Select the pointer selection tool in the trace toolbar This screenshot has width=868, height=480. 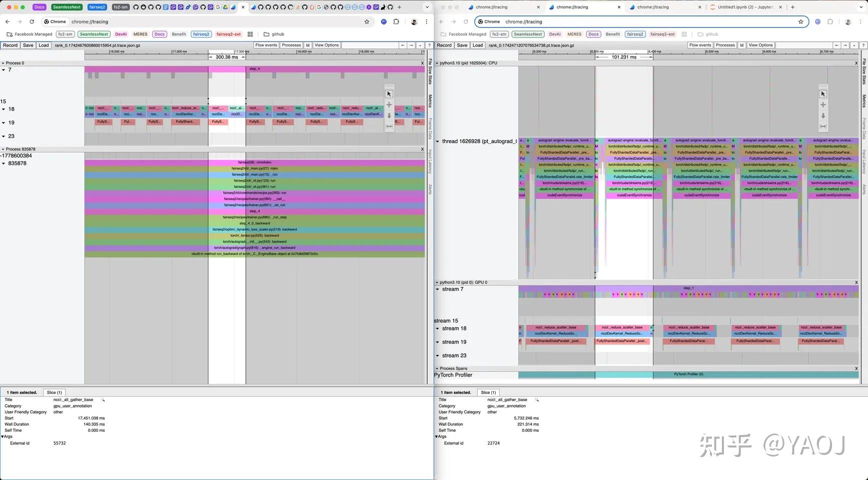[x=389, y=93]
